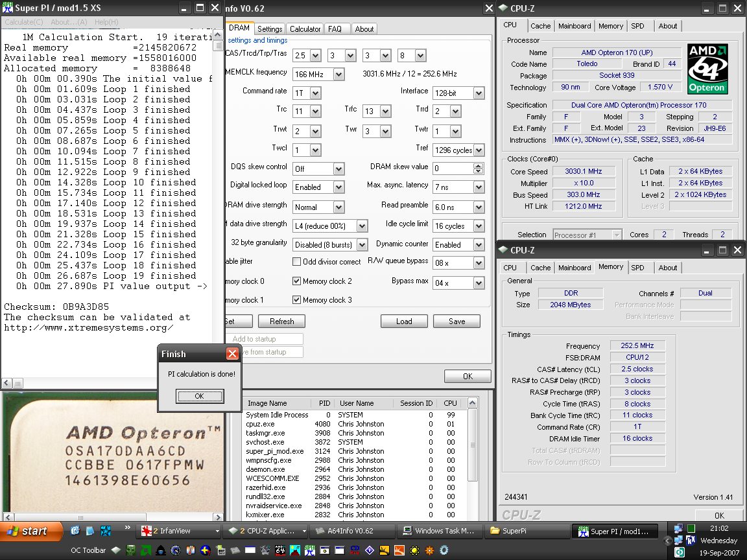747x560 pixels.
Task: Click the Task Manager process list scrollbar
Action: tap(473, 445)
